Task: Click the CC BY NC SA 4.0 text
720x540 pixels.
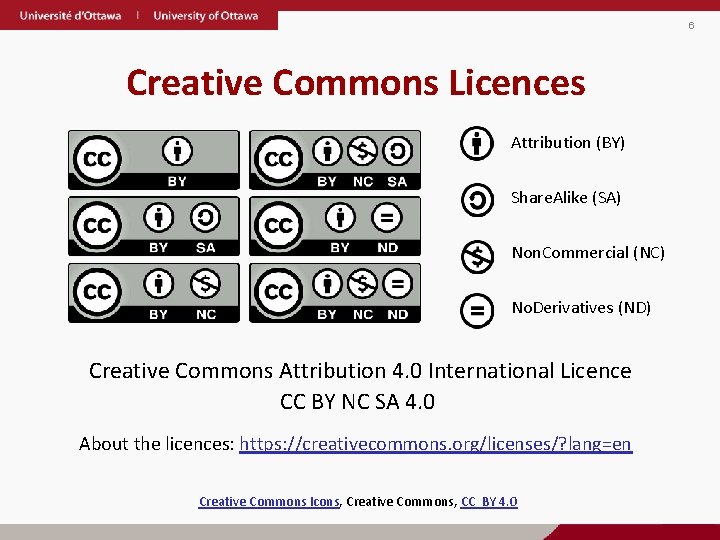Action: [x=357, y=402]
